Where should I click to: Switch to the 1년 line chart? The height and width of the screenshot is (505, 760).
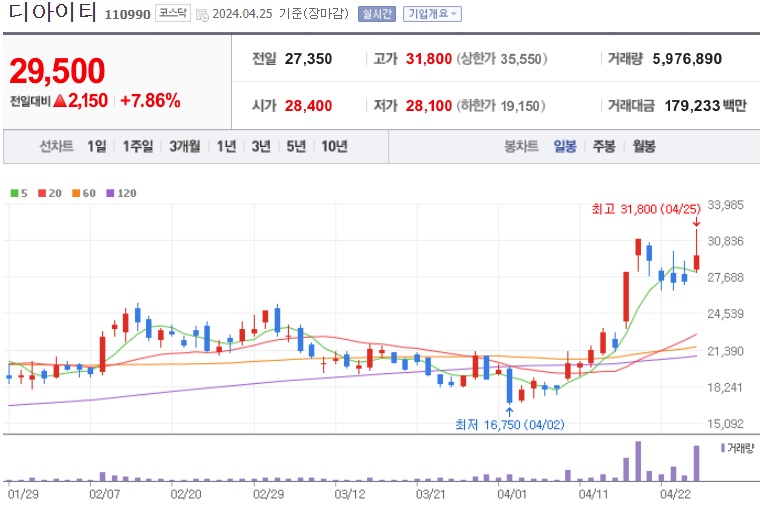tap(226, 146)
